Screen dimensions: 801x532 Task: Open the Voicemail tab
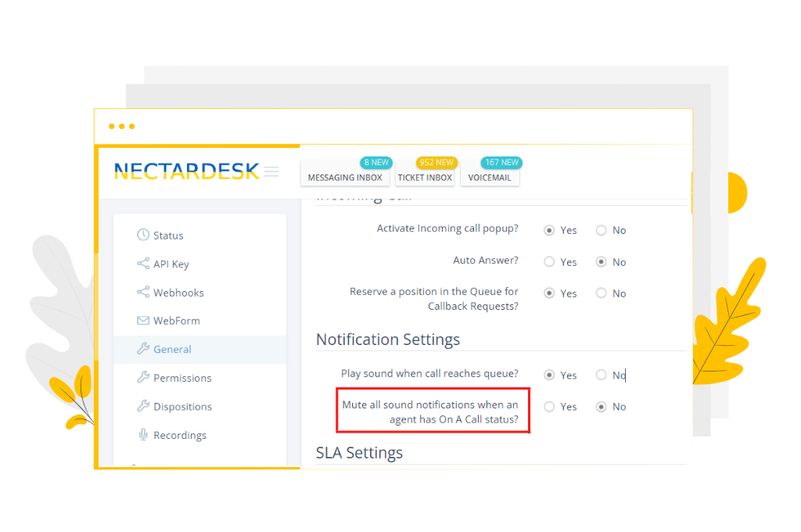coord(490,178)
